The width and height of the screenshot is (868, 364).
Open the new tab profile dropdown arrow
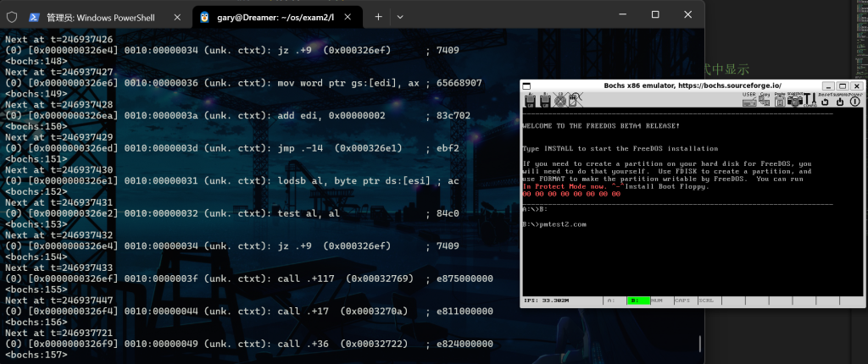tap(400, 16)
